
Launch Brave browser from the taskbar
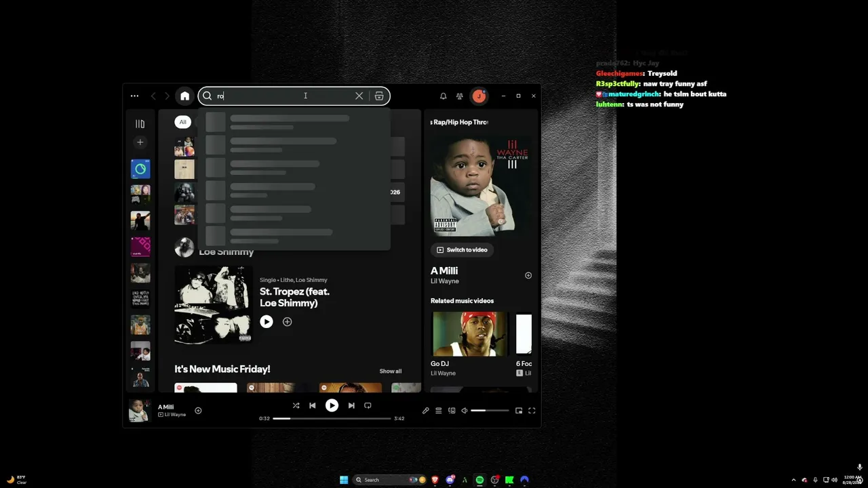pyautogui.click(x=435, y=480)
